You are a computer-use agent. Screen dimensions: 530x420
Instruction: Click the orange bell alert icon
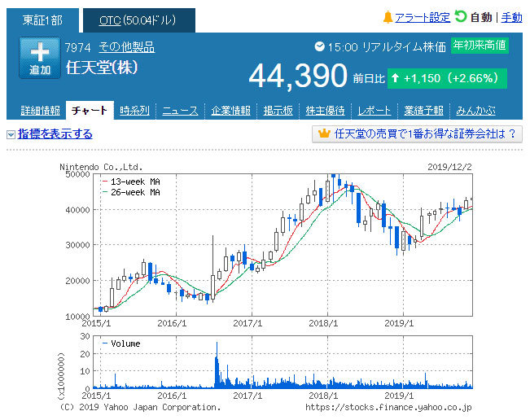(x=388, y=17)
